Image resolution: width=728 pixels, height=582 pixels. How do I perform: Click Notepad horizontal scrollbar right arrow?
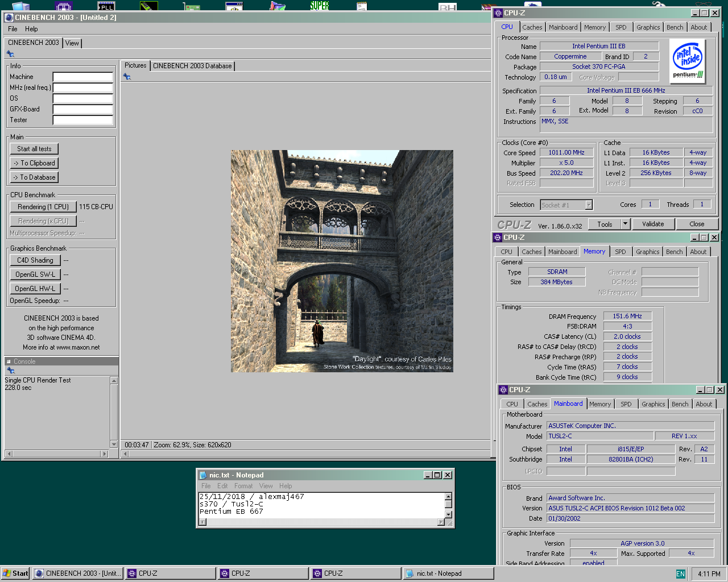441,522
